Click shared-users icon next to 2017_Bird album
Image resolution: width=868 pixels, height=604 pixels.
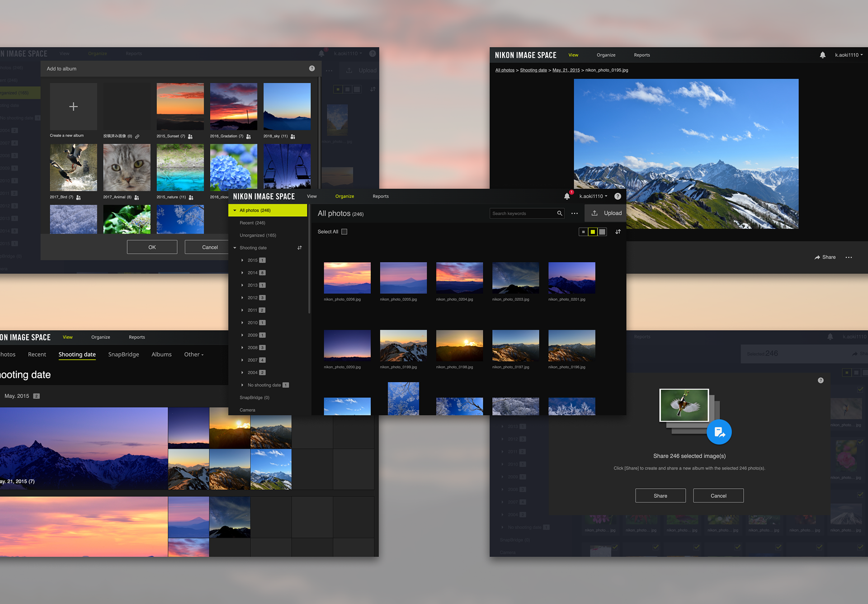(x=79, y=198)
